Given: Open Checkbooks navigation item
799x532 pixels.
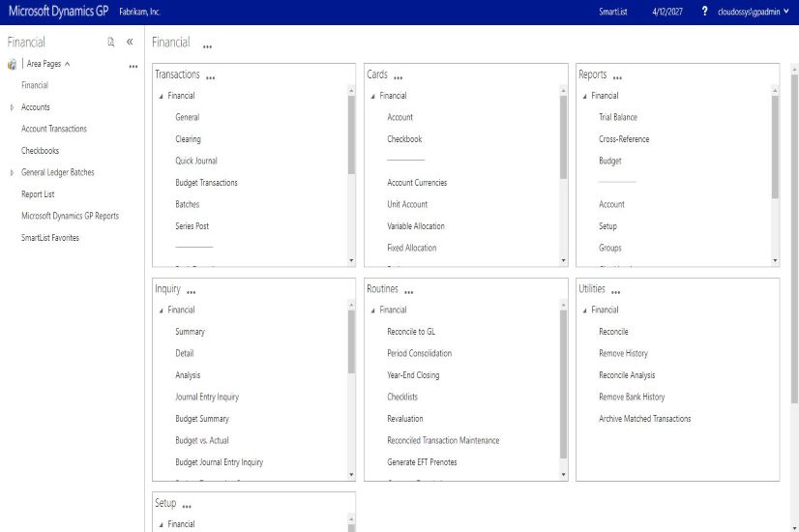Looking at the screenshot, I should tap(41, 151).
